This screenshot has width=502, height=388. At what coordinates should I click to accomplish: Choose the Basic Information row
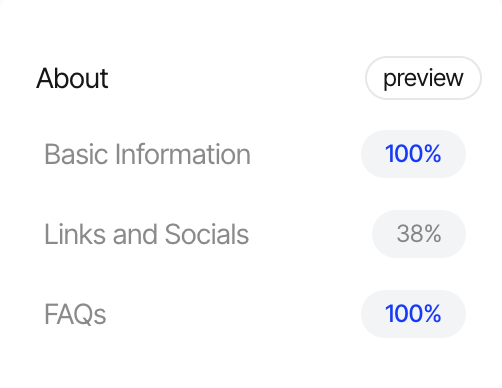pos(255,154)
